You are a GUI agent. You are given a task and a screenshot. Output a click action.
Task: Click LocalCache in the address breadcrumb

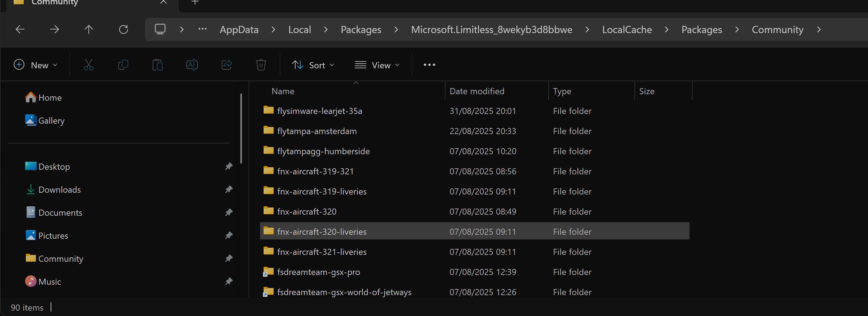(627, 29)
